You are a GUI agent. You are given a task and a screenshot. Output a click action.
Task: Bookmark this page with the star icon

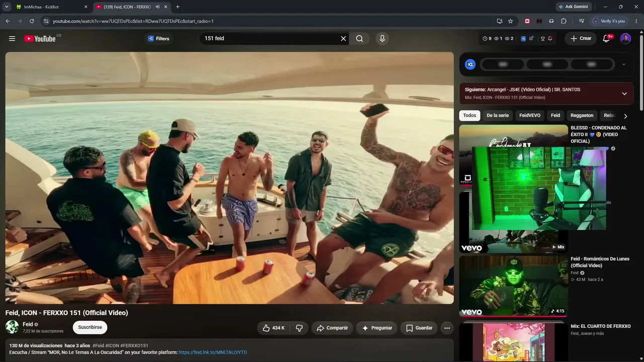pyautogui.click(x=511, y=21)
